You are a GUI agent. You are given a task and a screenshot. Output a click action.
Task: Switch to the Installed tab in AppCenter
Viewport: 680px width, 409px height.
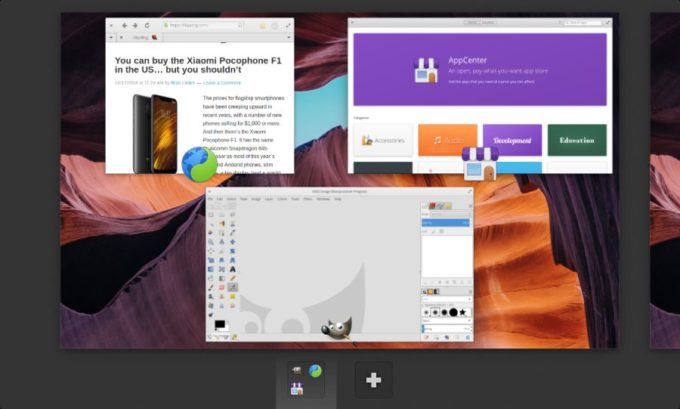[490, 21]
